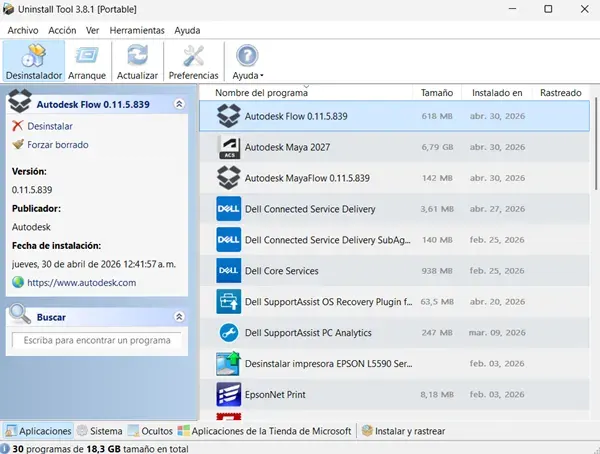Screen dimensions: 600x454
Task: Open the Herramientas menu
Action: pos(137,30)
